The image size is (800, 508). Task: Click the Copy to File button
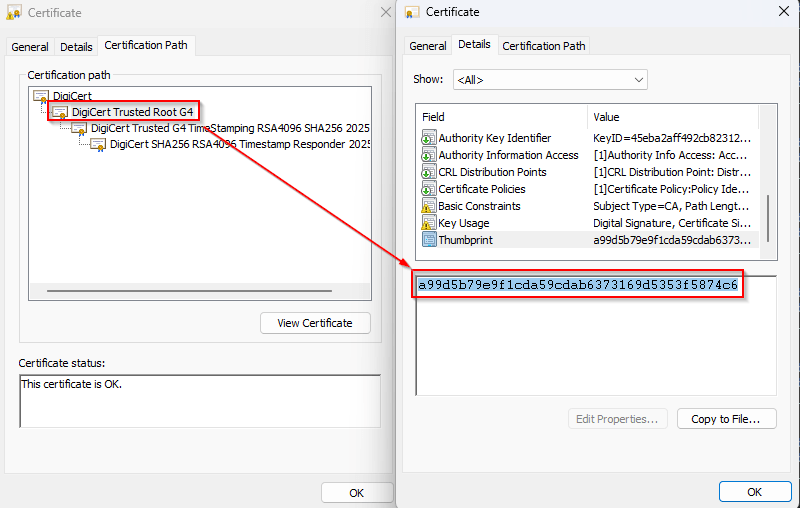(726, 419)
